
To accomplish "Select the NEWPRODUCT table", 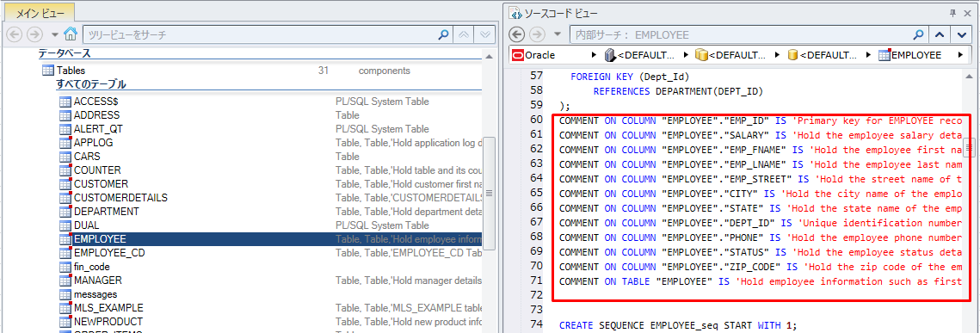I will (108, 322).
